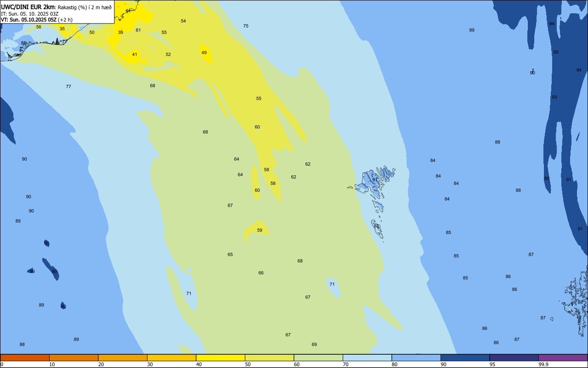Click the VT: Sun. 05.10.2025 05Z line

click(x=29, y=20)
